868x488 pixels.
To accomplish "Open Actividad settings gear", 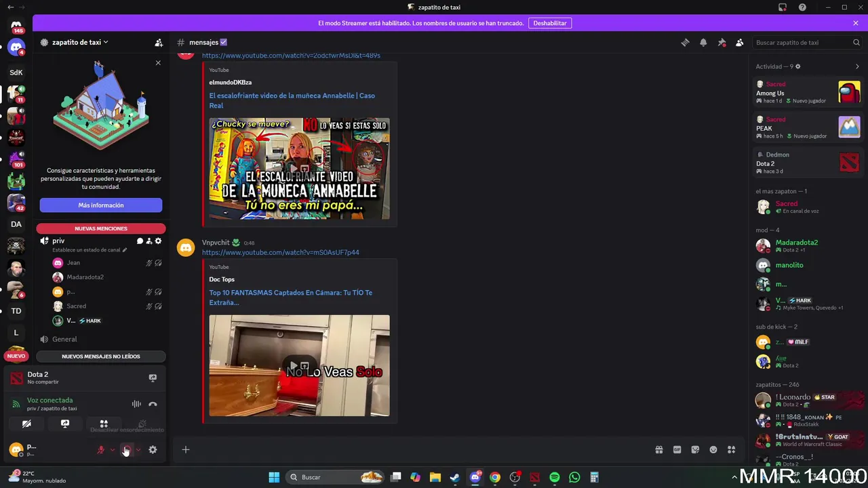I will (797, 66).
